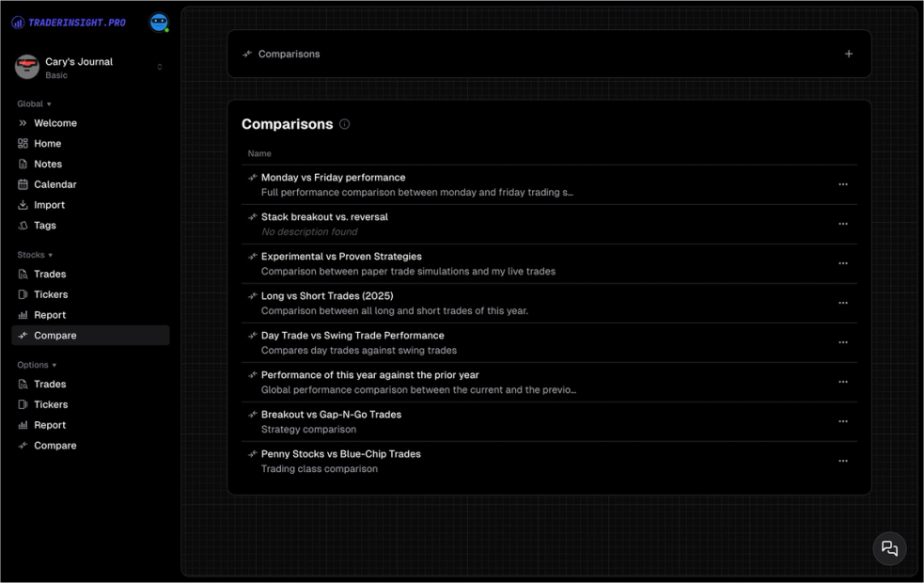Screen dimensions: 924x583
Task: Collapse the Global sidebar section
Action: pos(34,103)
